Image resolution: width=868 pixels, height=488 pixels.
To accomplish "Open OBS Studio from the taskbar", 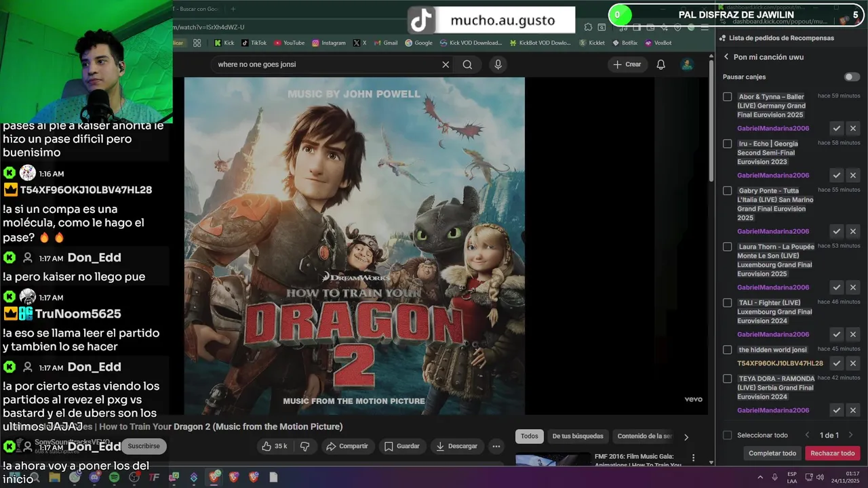I will tap(134, 477).
